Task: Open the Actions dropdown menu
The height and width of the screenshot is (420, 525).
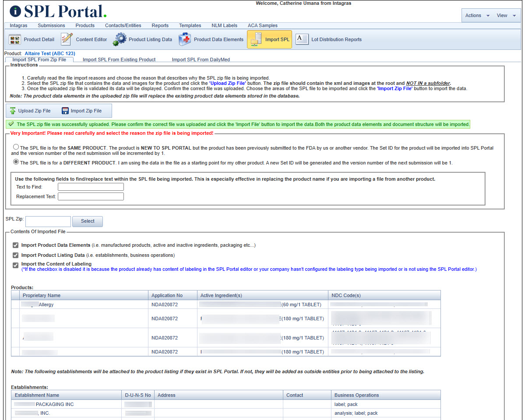Action: 477,15
